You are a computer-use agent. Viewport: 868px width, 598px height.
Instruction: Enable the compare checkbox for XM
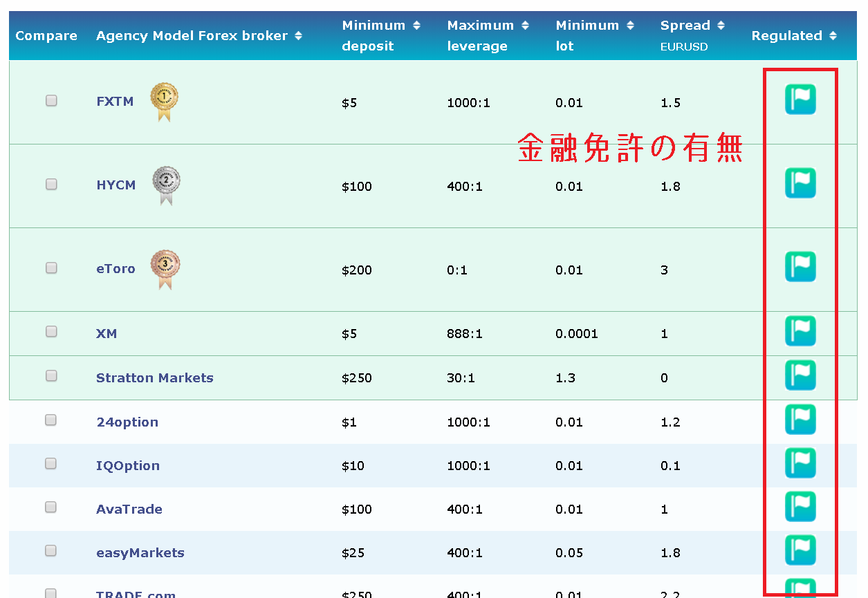(x=51, y=332)
